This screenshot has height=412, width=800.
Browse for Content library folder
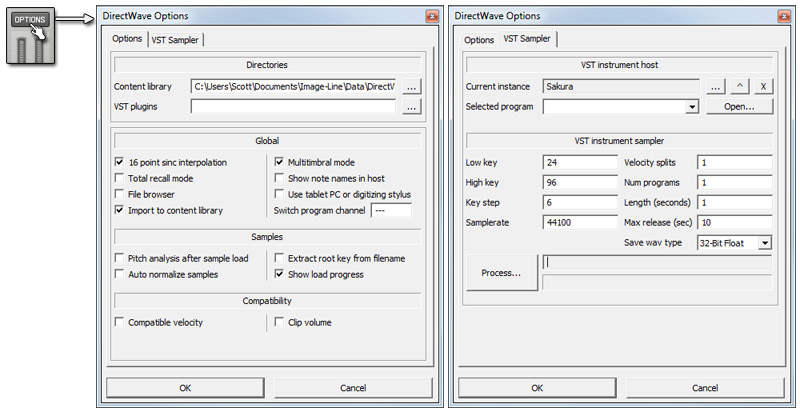(x=413, y=87)
